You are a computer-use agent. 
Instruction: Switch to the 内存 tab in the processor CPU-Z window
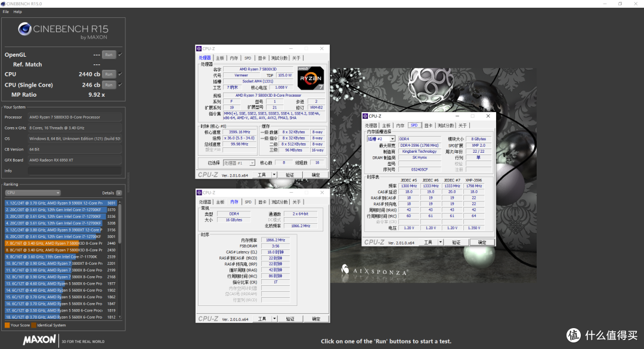[x=234, y=58]
